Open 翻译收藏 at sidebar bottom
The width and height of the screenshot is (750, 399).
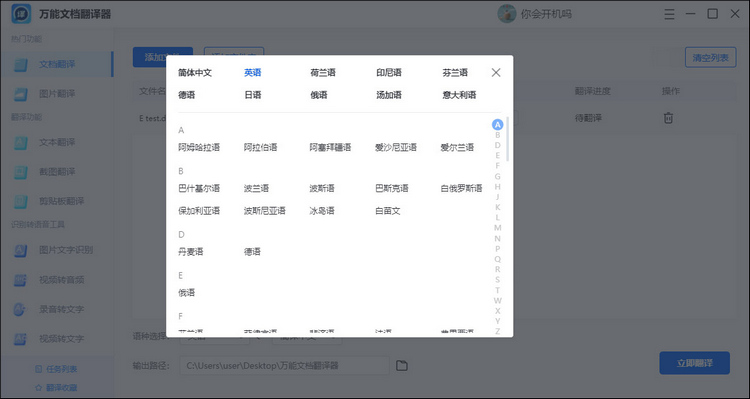[56, 388]
